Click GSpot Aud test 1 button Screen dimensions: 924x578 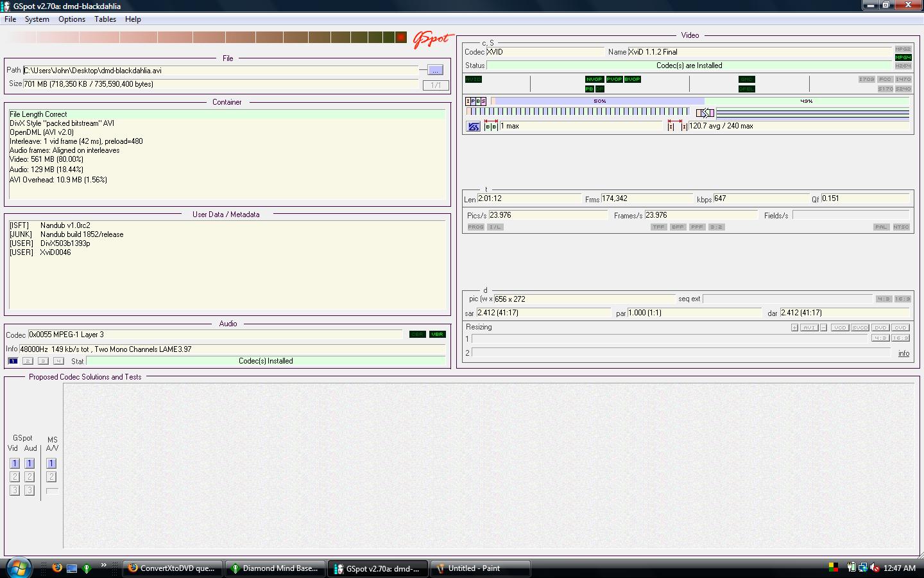(30, 463)
